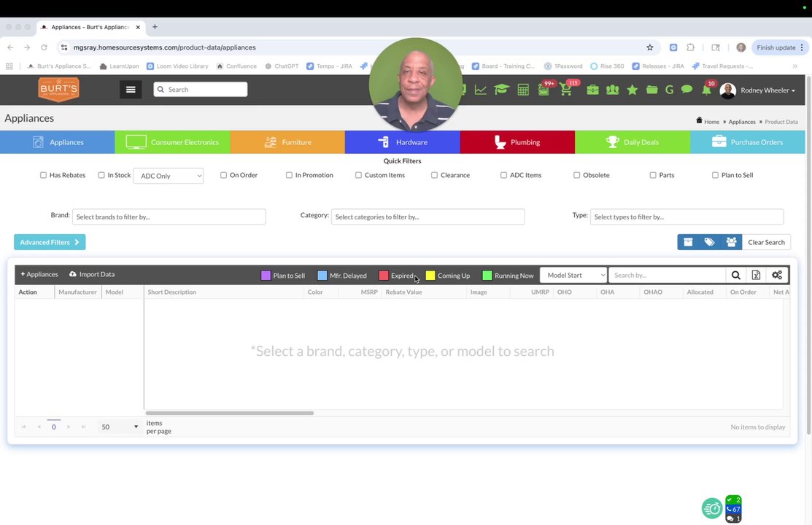
Task: Export grid with the Excel icon
Action: pos(756,275)
